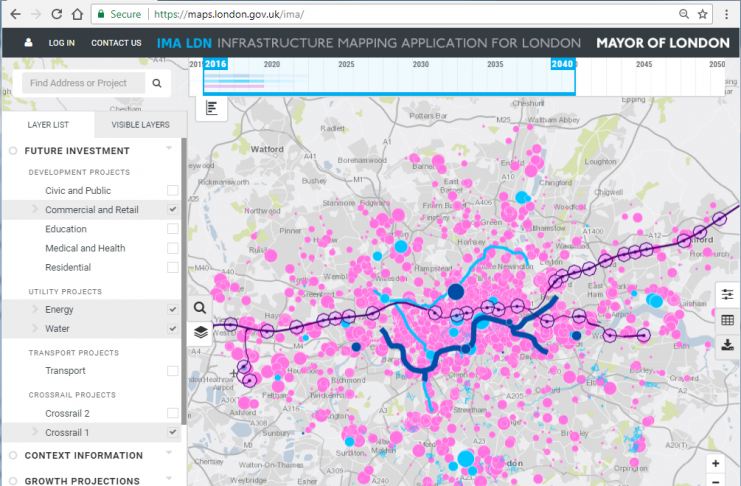Expand the Energy layer chevron

[x=35, y=309]
